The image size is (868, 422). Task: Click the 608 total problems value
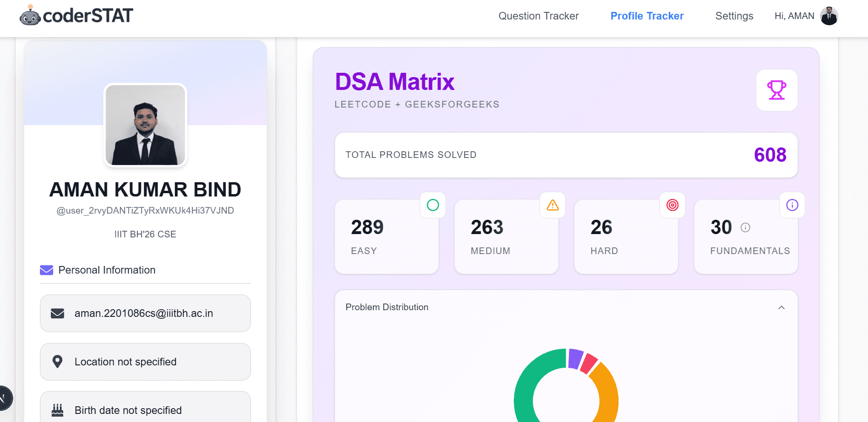(x=770, y=155)
